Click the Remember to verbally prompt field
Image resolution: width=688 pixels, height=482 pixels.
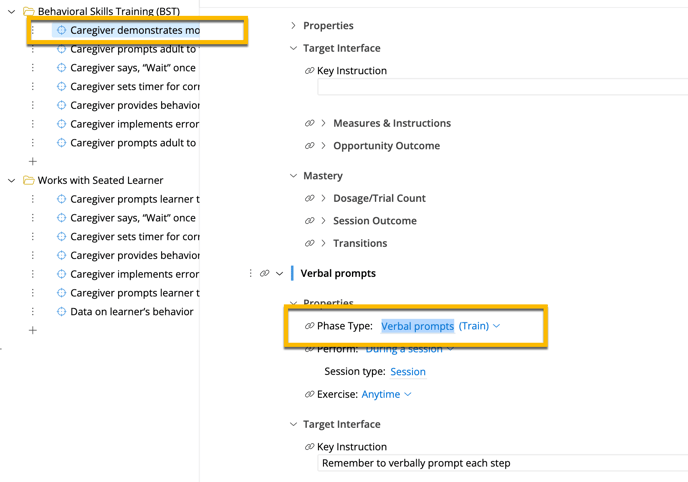coord(502,463)
